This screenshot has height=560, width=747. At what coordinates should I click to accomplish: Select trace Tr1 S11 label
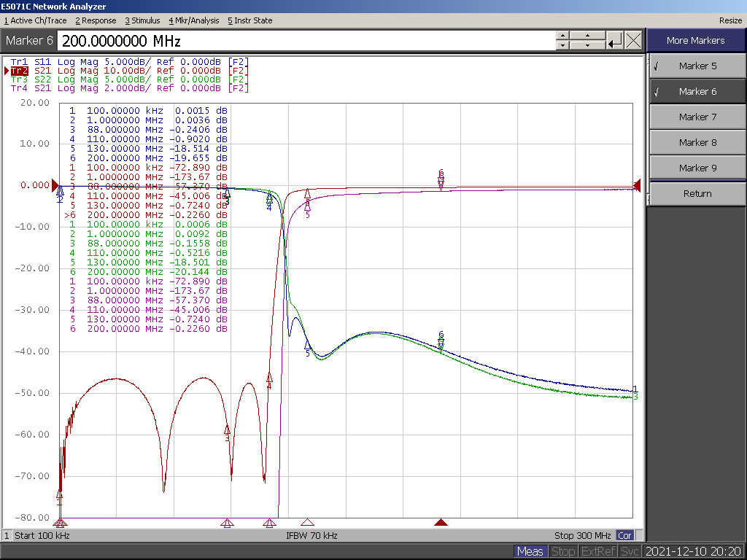pyautogui.click(x=130, y=62)
